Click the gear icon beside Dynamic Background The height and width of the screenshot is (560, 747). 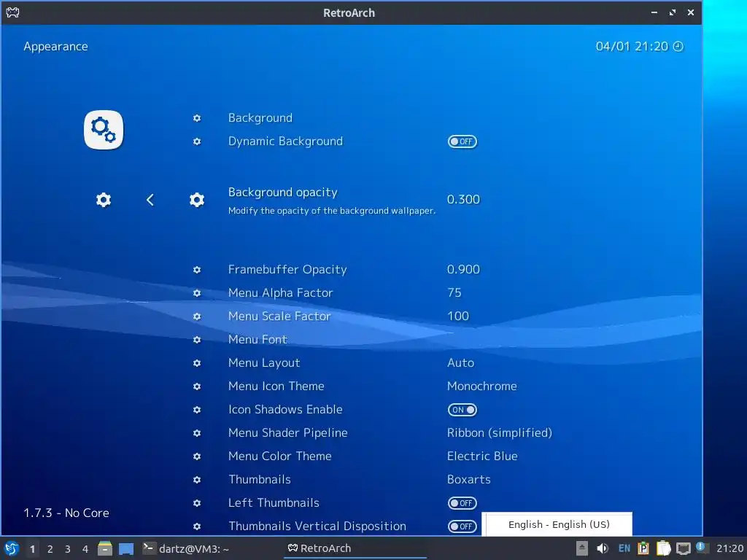[x=197, y=141]
